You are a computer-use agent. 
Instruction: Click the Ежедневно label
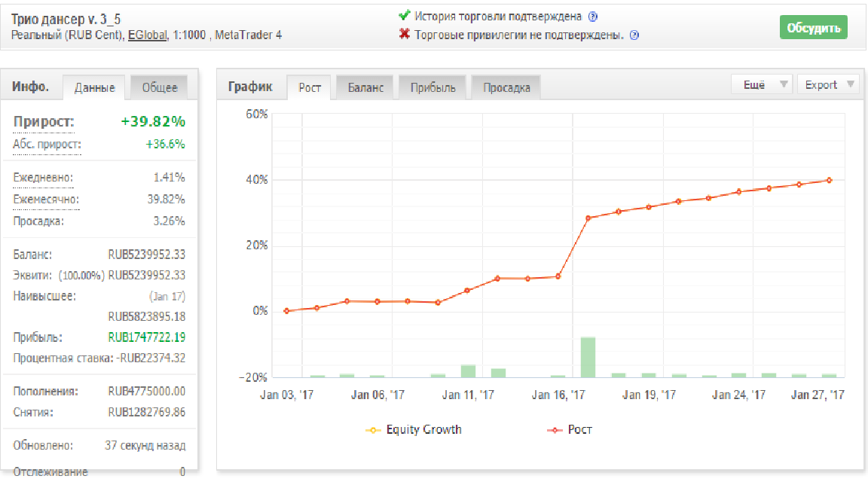(x=43, y=178)
